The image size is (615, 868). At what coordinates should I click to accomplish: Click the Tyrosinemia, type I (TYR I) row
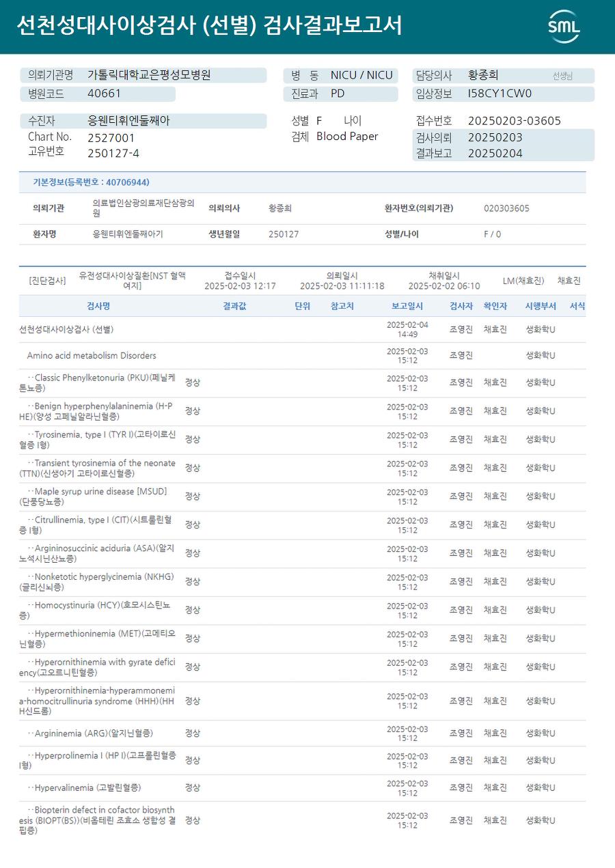[302, 440]
